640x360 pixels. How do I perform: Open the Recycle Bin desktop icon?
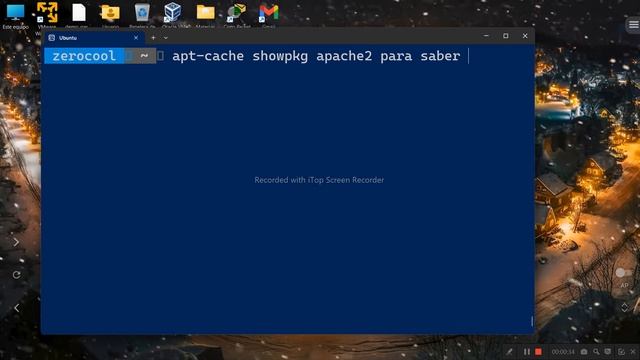tap(142, 16)
